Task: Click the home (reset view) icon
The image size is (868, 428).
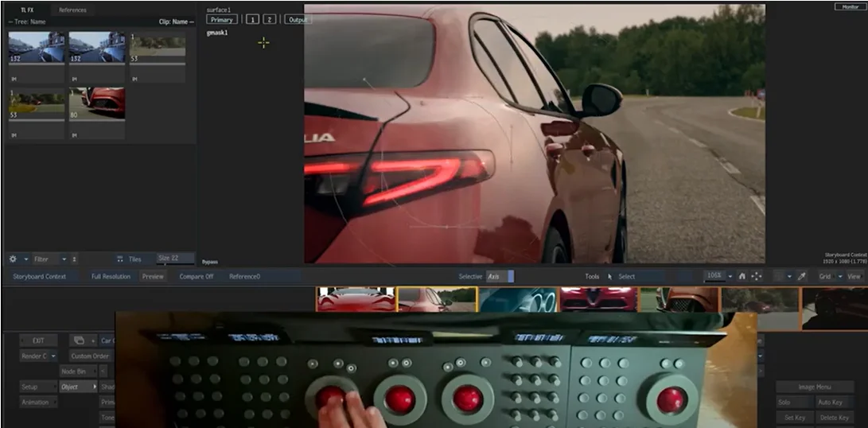Action: [742, 276]
